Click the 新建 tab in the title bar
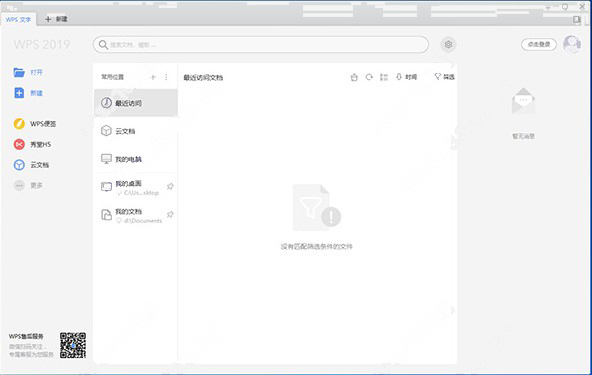Screen dimensions: 592x375 [x=56, y=19]
